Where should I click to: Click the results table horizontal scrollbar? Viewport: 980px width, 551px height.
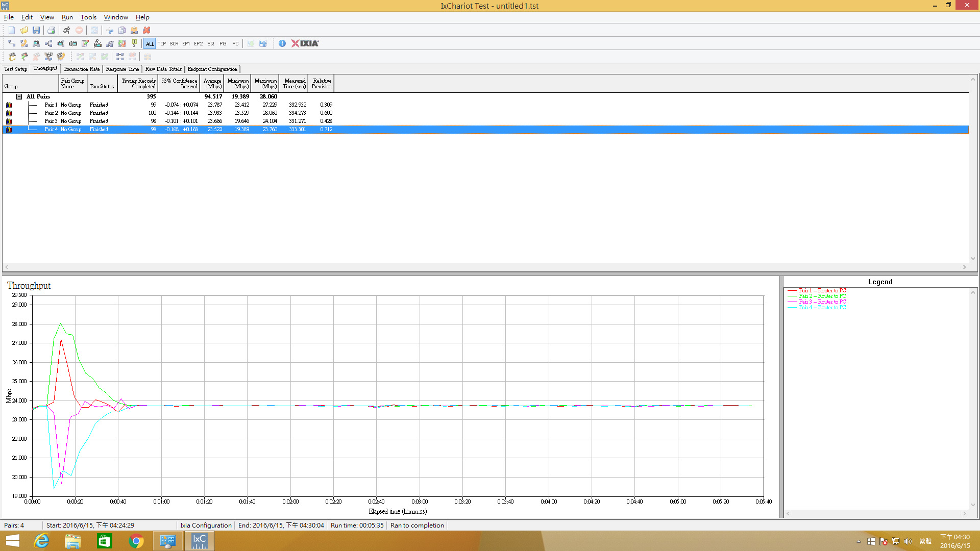click(x=485, y=267)
